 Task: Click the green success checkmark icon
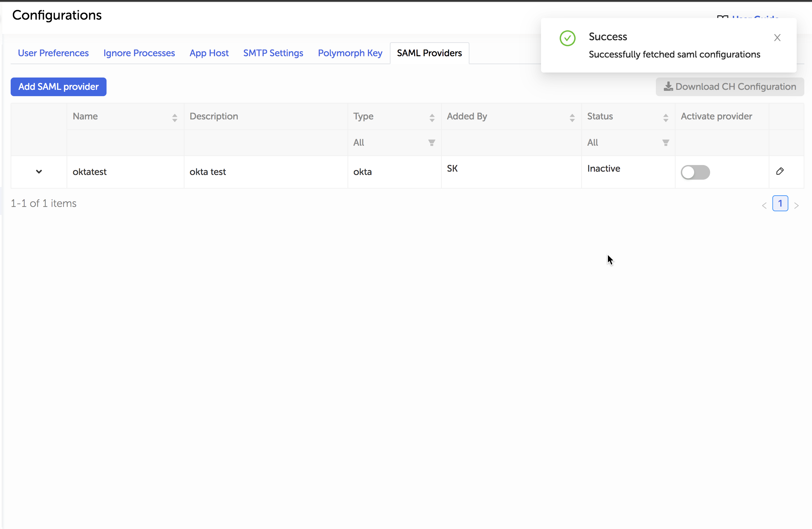click(x=567, y=38)
